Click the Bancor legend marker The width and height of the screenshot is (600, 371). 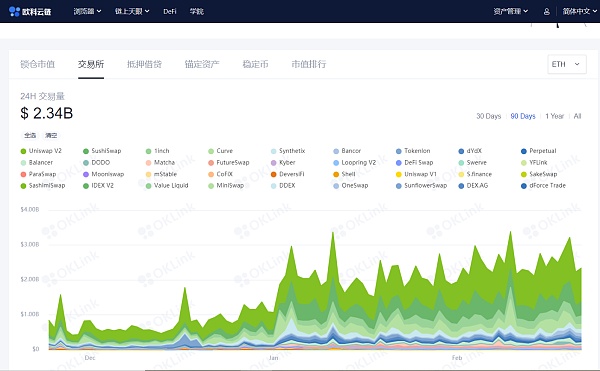point(336,151)
